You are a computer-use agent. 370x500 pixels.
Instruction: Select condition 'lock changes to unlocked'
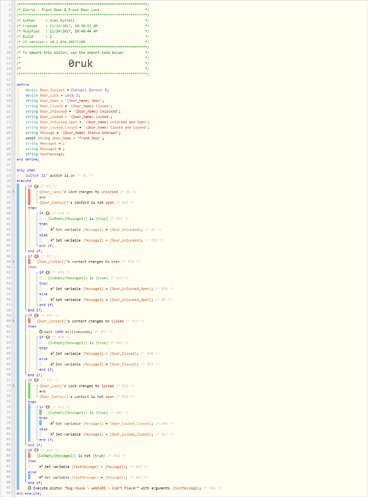point(79,192)
